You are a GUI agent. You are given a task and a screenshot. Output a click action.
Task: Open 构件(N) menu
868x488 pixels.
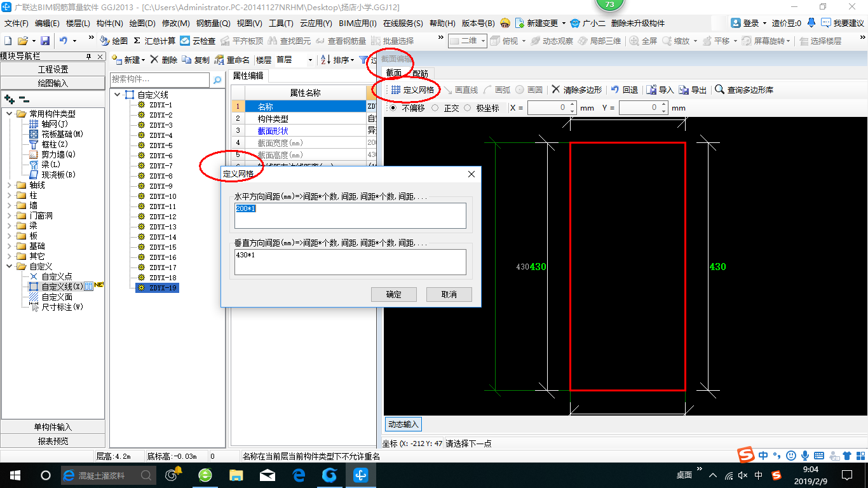[109, 23]
